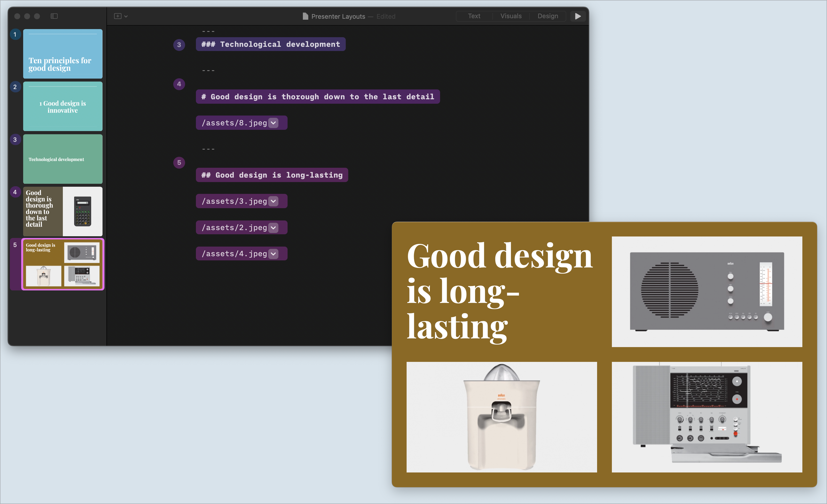This screenshot has width=827, height=504.
Task: Open the add slide dropdown chevron
Action: click(x=126, y=17)
